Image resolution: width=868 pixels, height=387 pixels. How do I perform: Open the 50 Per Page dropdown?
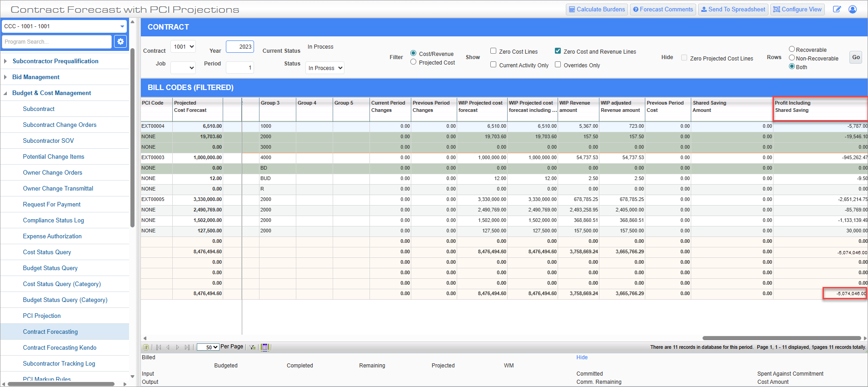tap(208, 347)
